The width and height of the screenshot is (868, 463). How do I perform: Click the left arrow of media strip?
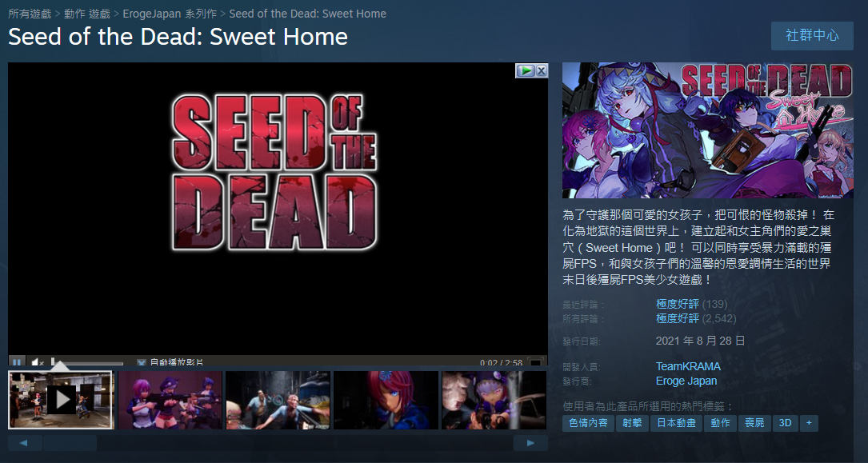(x=24, y=442)
